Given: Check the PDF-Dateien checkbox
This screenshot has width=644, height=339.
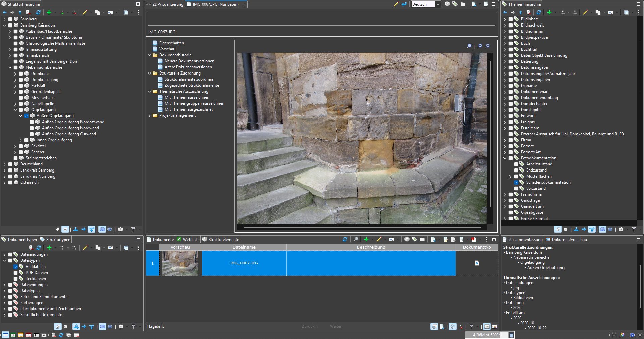Looking at the screenshot, I should (x=16, y=273).
